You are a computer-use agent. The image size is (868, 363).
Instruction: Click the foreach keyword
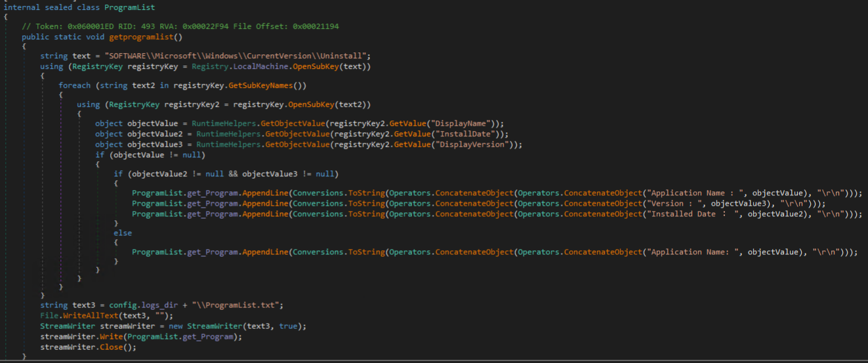point(75,86)
